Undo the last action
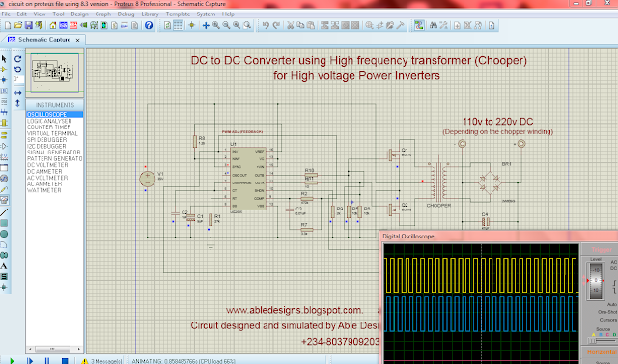The image size is (618, 364). pos(266,26)
